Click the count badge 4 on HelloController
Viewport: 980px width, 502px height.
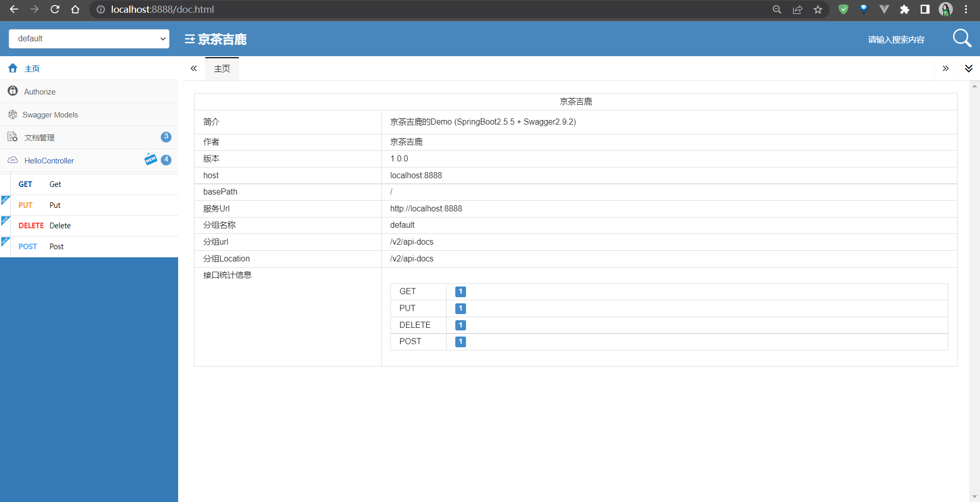[x=166, y=160]
